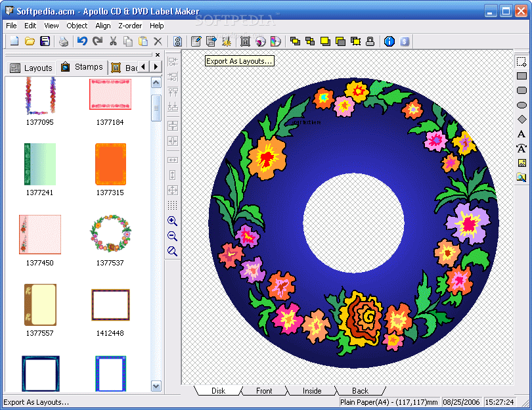
Task: Open the Stamps panel tab
Action: [x=81, y=67]
